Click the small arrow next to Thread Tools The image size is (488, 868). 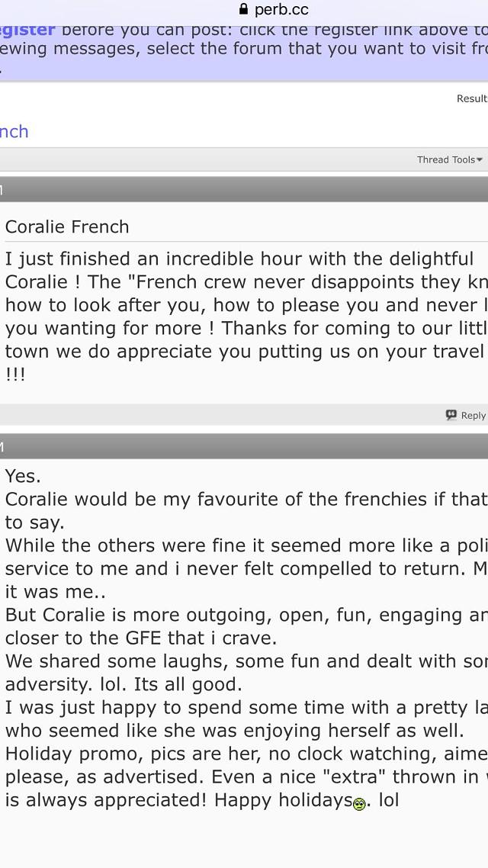click(x=480, y=159)
